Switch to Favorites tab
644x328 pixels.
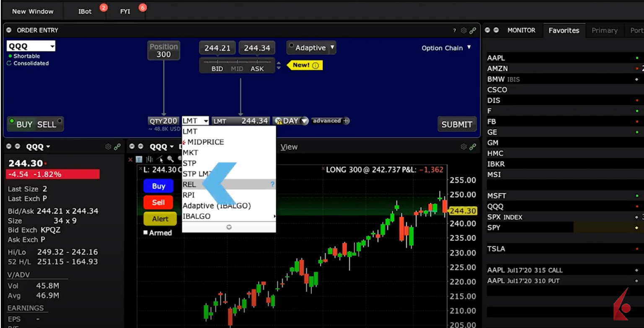coord(564,31)
